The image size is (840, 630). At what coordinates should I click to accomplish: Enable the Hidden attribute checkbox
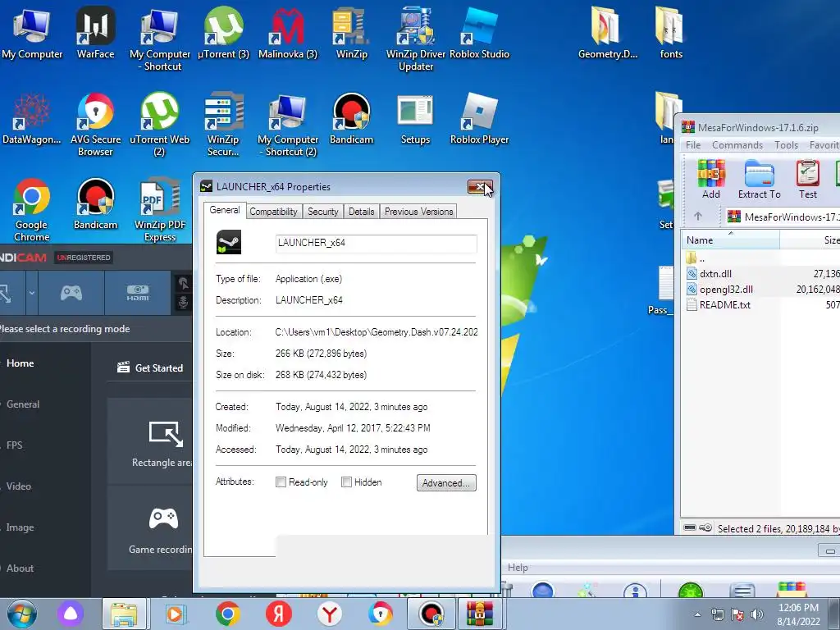(x=347, y=482)
